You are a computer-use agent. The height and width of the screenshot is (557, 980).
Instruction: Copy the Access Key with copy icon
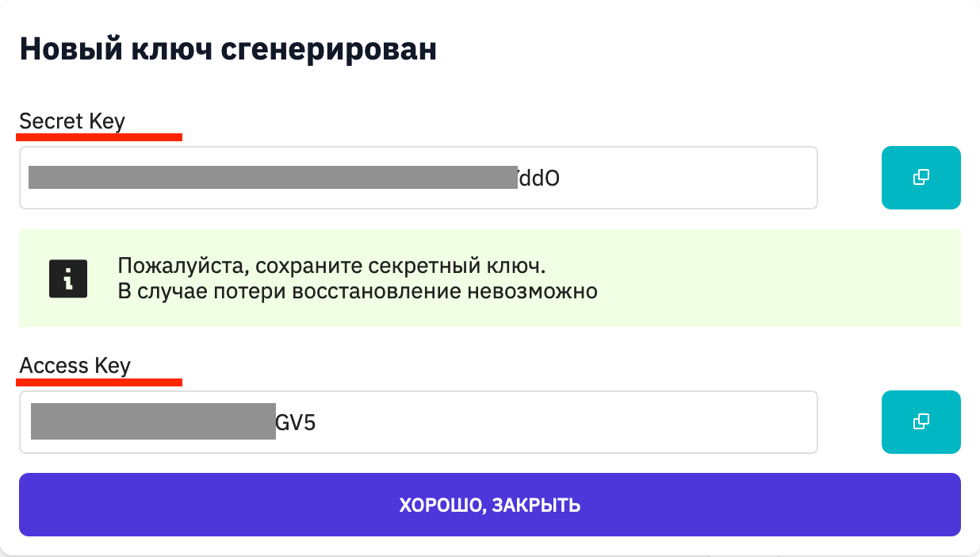(x=921, y=422)
